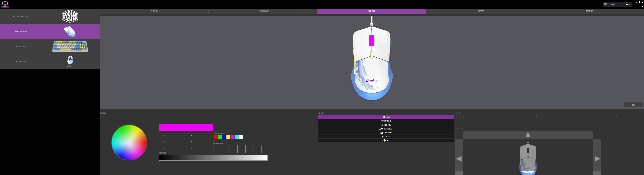Select Cooler Master System in sidebar
The height and width of the screenshot is (175, 644).
[x=50, y=16]
